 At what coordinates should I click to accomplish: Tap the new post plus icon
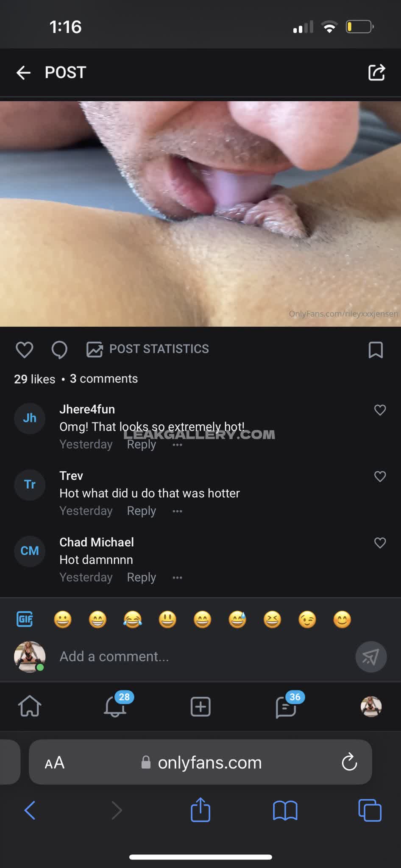pyautogui.click(x=200, y=707)
